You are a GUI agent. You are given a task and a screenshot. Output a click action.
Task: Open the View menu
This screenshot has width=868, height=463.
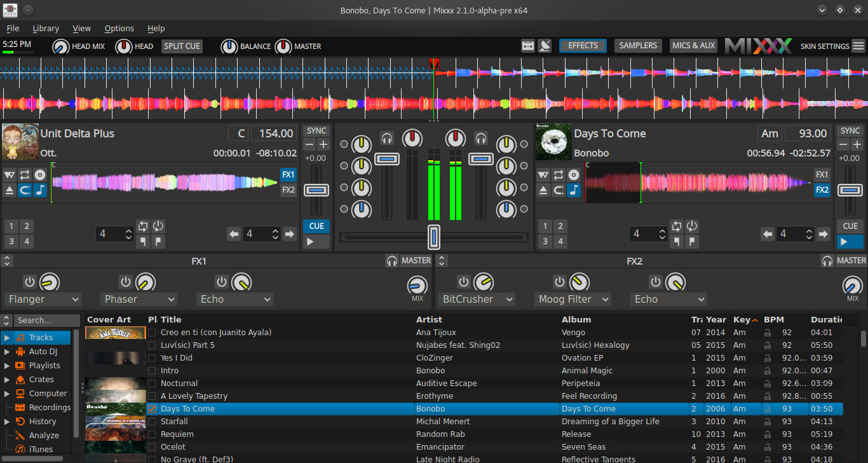click(81, 29)
